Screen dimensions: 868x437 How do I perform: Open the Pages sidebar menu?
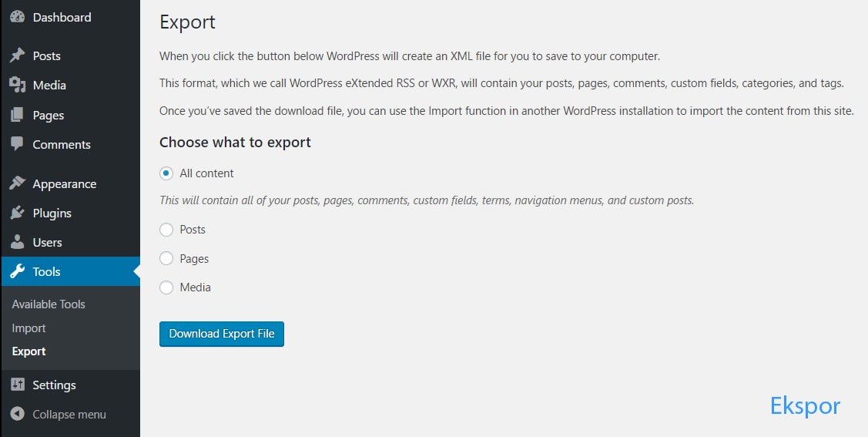70,115
